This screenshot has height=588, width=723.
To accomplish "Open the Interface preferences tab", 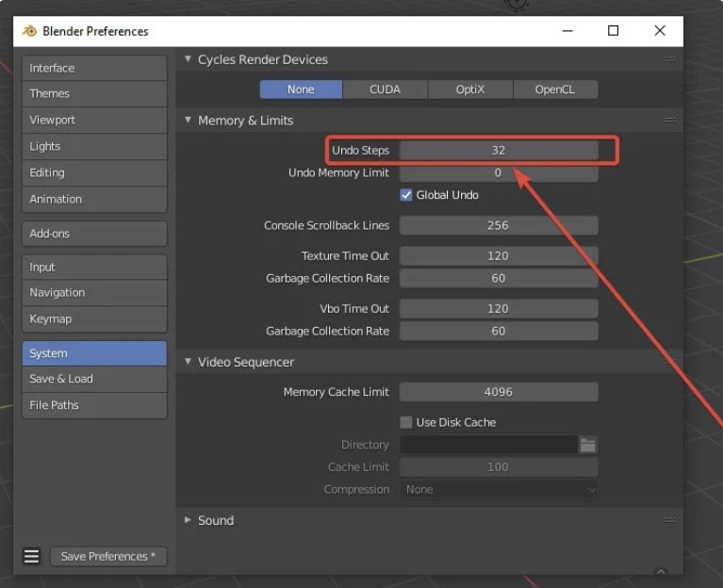I will coord(94,68).
